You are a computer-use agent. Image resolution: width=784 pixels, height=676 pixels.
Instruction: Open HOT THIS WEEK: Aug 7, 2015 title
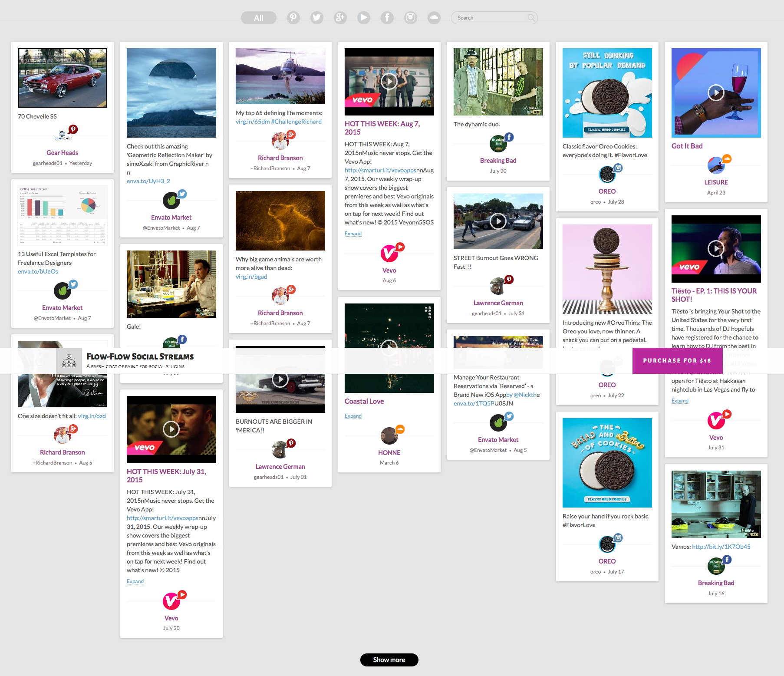382,128
